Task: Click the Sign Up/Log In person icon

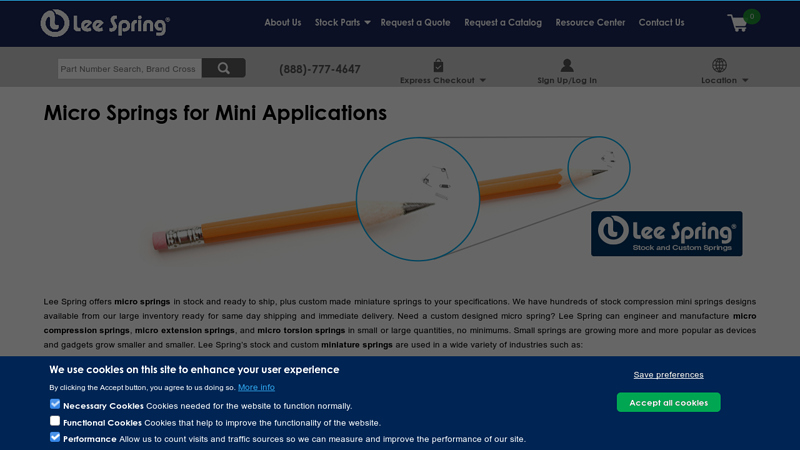Action: (567, 65)
